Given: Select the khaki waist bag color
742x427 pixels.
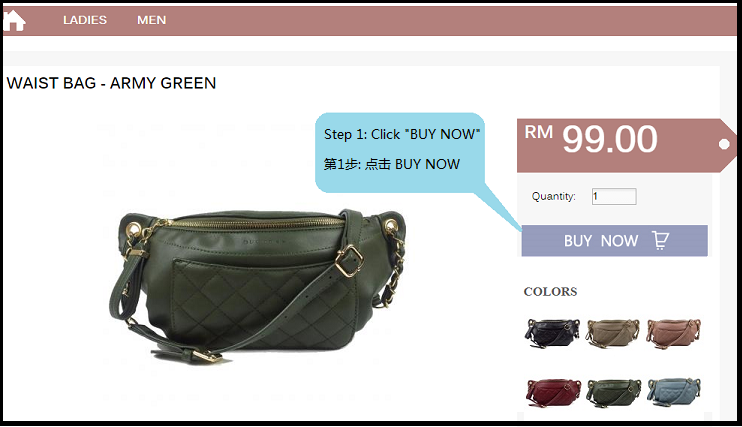Looking at the screenshot, I should click(613, 333).
